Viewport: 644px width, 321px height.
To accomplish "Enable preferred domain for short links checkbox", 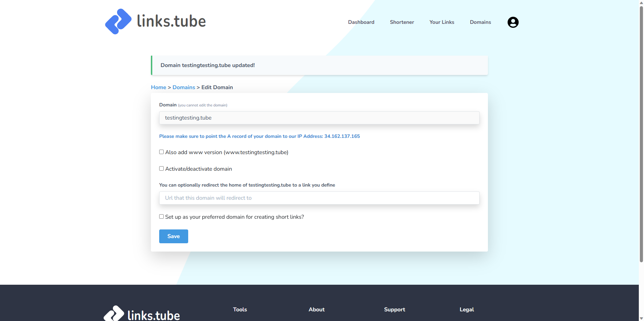I will point(161,217).
